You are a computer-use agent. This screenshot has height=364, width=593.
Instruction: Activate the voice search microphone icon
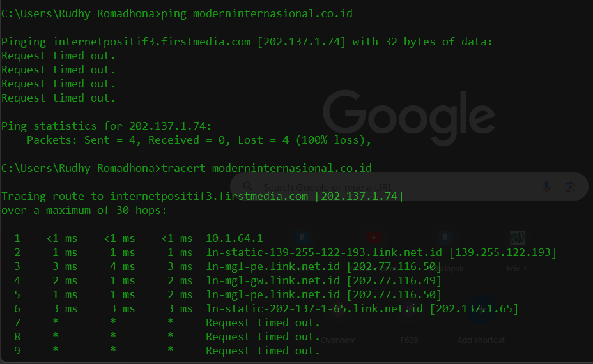click(x=546, y=186)
